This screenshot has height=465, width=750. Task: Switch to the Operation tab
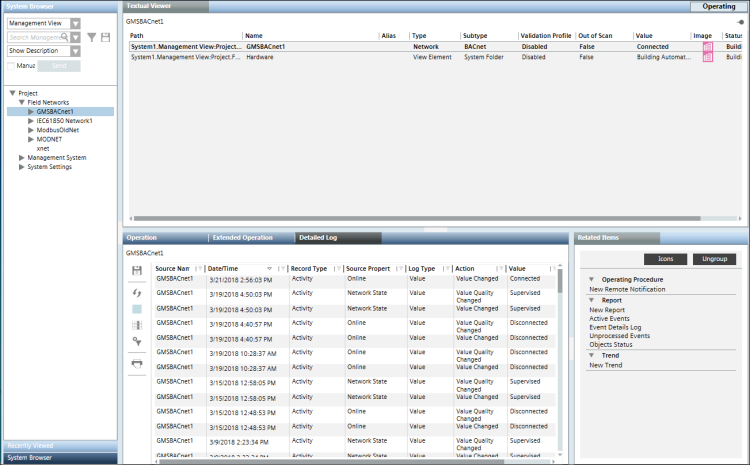click(142, 238)
